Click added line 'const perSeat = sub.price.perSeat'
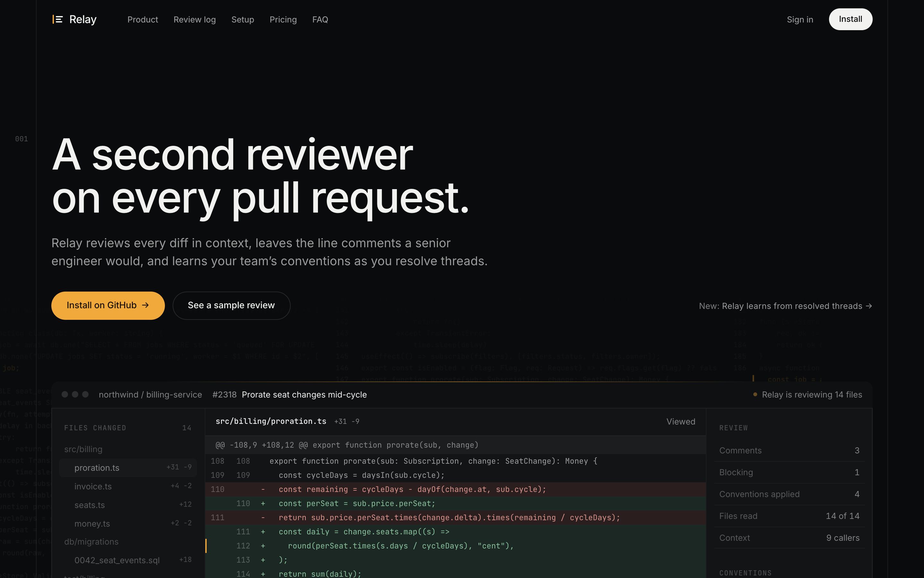 pyautogui.click(x=455, y=504)
